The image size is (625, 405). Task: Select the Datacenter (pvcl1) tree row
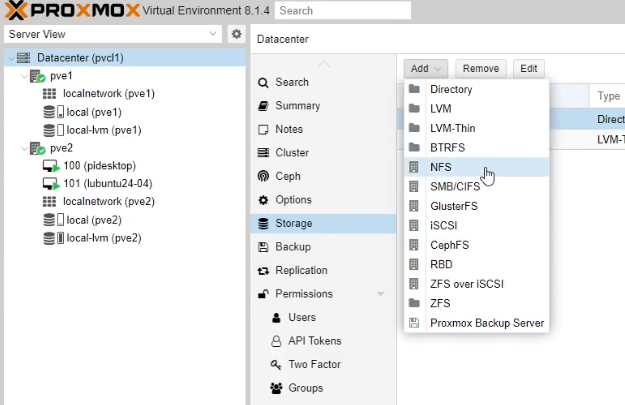(x=125, y=58)
